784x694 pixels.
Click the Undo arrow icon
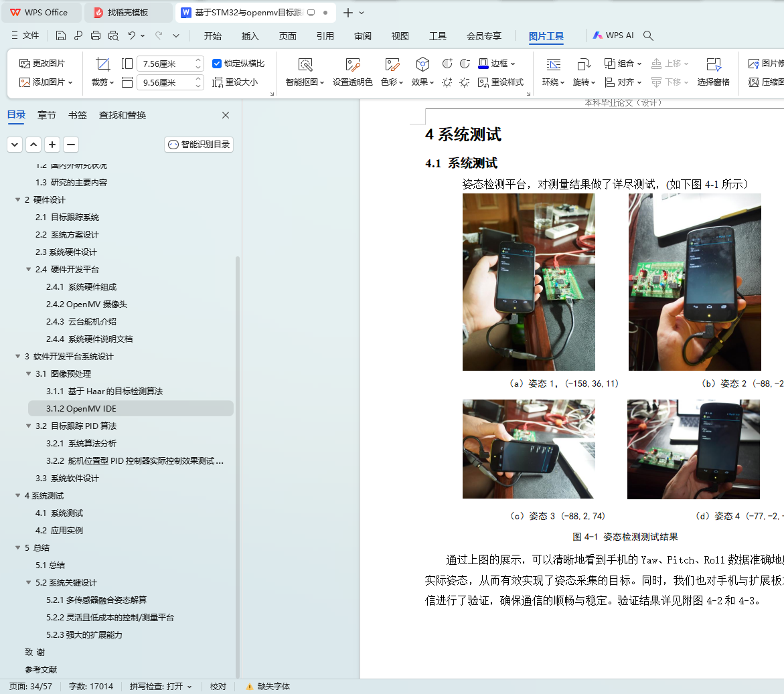(131, 35)
